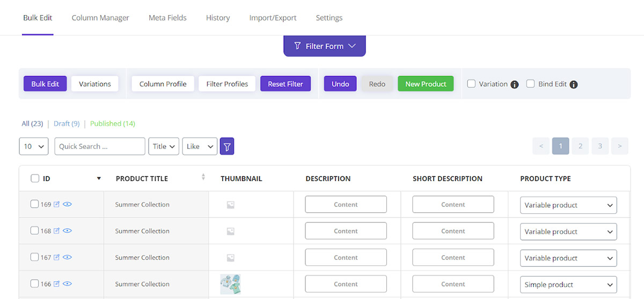The image size is (644, 299).
Task: Filter by Draft (9) products
Action: click(x=67, y=123)
